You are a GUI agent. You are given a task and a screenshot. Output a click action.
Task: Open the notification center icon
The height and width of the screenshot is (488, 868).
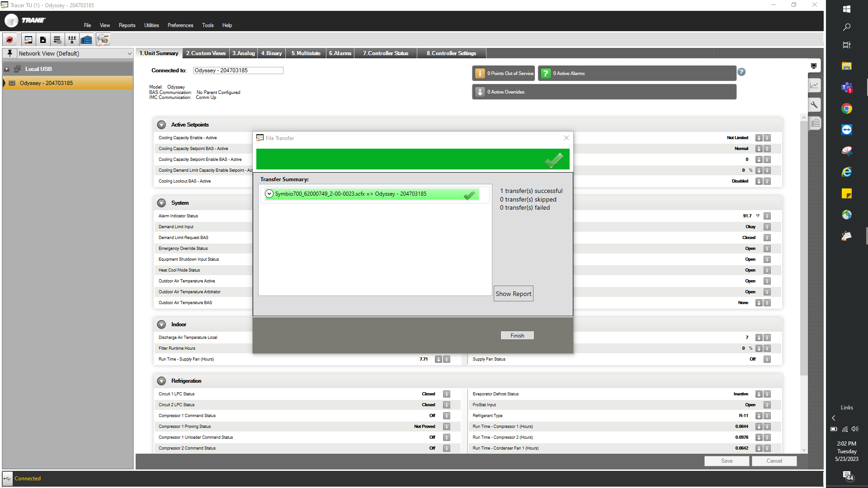(x=848, y=476)
